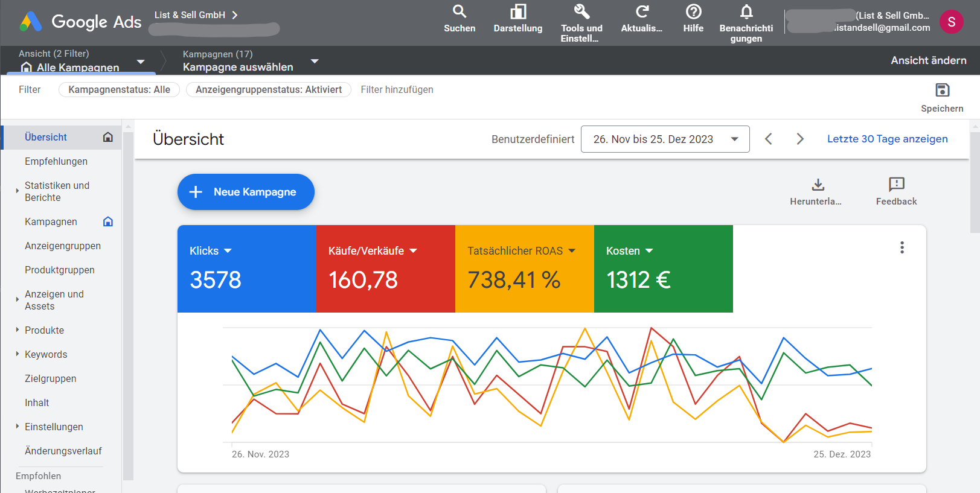Image resolution: width=980 pixels, height=493 pixels.
Task: Select Übersicht in the sidebar
Action: pyautogui.click(x=46, y=137)
